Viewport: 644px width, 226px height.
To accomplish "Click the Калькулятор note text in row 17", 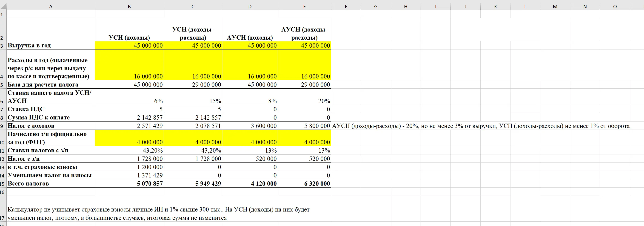I will click(159, 214).
